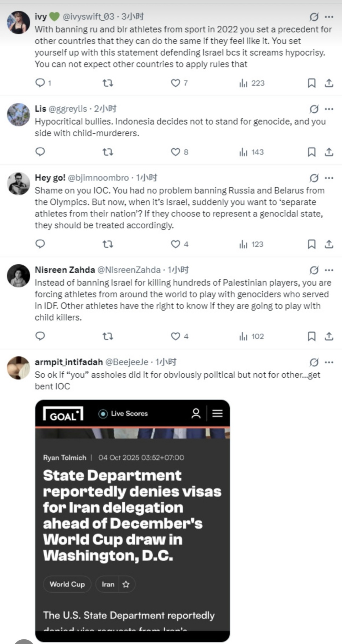Open Live Scores in GOAL header
The image size is (342, 644).
pos(123,414)
